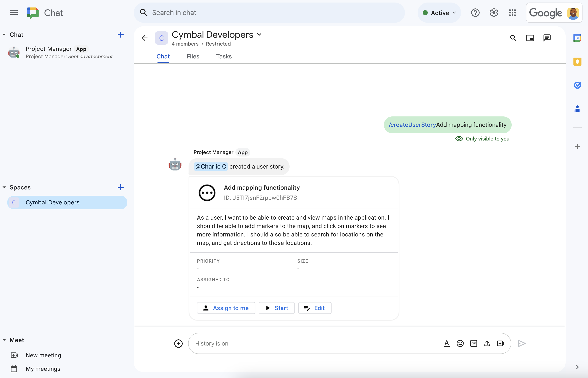Click the Tasks tab in Cymbal Developers
The height and width of the screenshot is (378, 588).
click(x=224, y=56)
